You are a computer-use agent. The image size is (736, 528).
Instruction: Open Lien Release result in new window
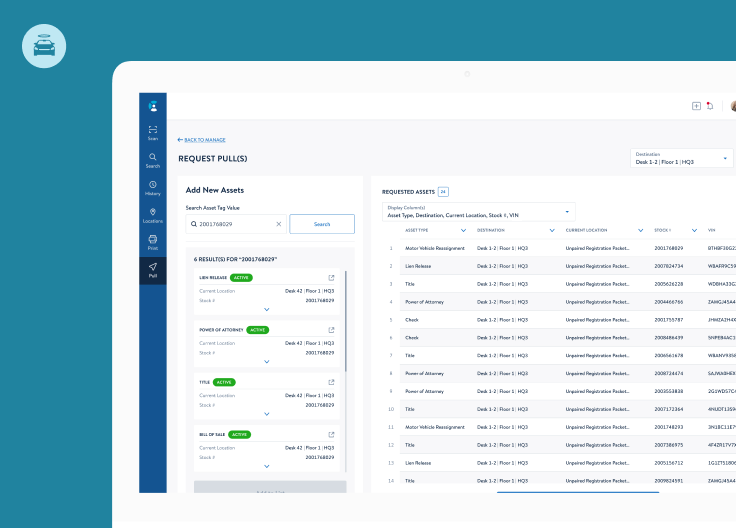point(332,277)
